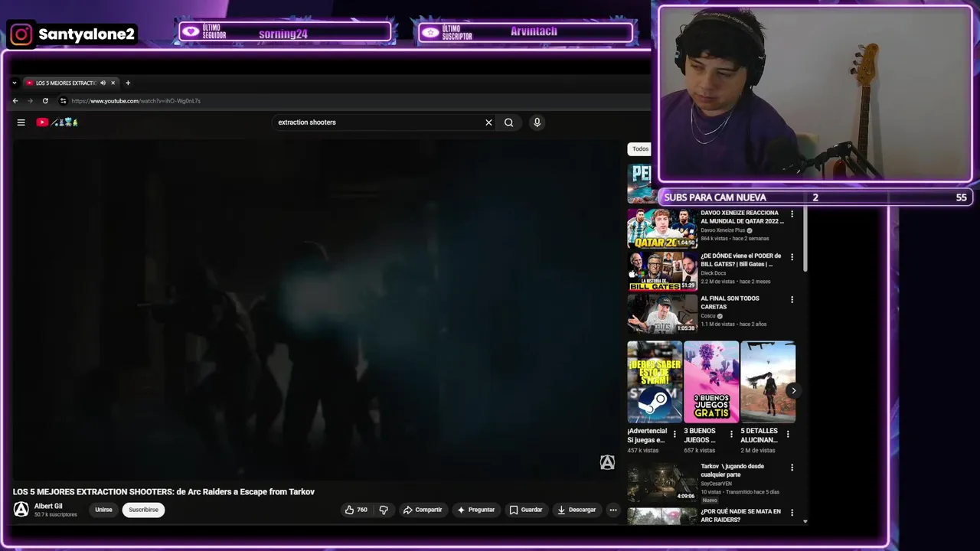980x551 pixels.
Task: Open the 5 DETALLES ALUCINANTES Short
Action: pyautogui.click(x=768, y=382)
